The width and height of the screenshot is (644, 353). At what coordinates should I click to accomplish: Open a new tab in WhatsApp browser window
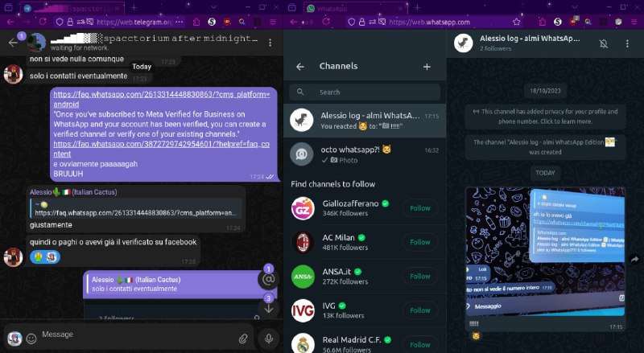click(417, 7)
